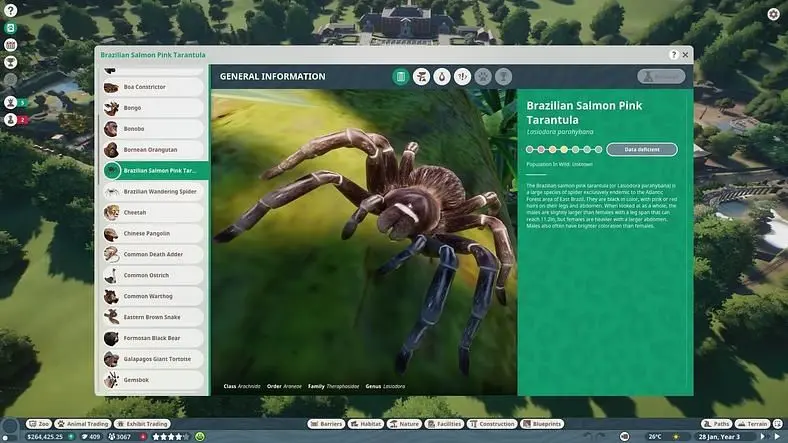This screenshot has height=443, width=788.
Task: Open the Blueprints menu
Action: tap(542, 424)
